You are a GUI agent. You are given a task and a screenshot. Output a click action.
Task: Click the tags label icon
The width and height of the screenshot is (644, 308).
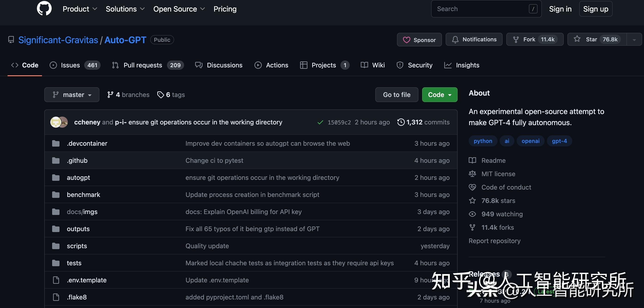(161, 95)
